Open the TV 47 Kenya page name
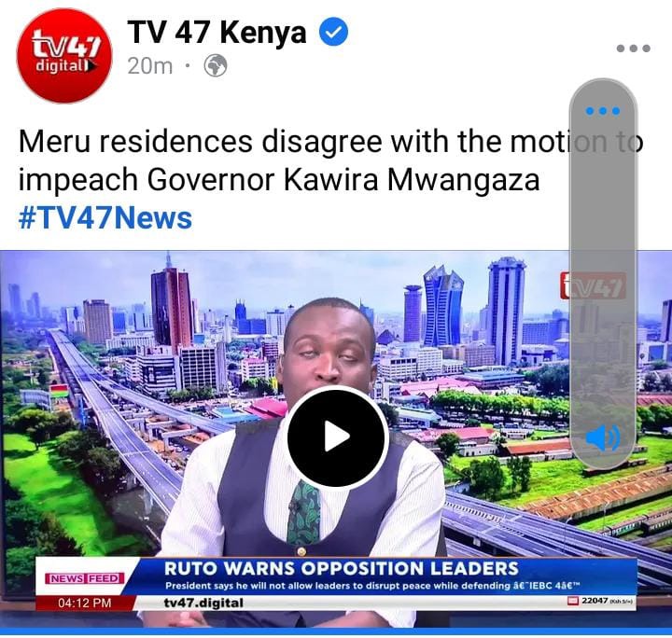 click(217, 33)
